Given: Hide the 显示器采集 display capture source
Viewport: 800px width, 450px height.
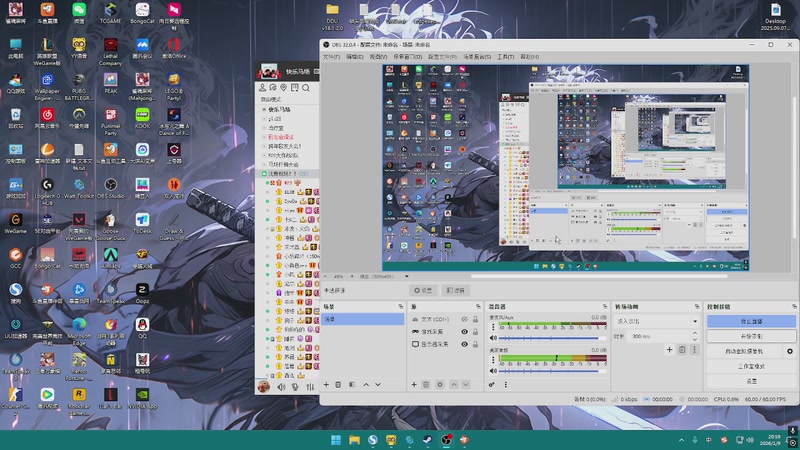Looking at the screenshot, I should click(464, 344).
